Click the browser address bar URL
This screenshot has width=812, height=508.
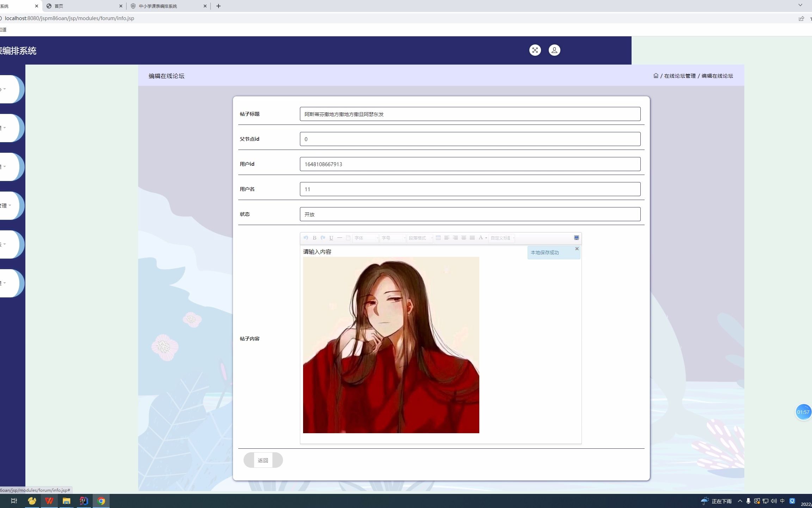[x=69, y=18]
